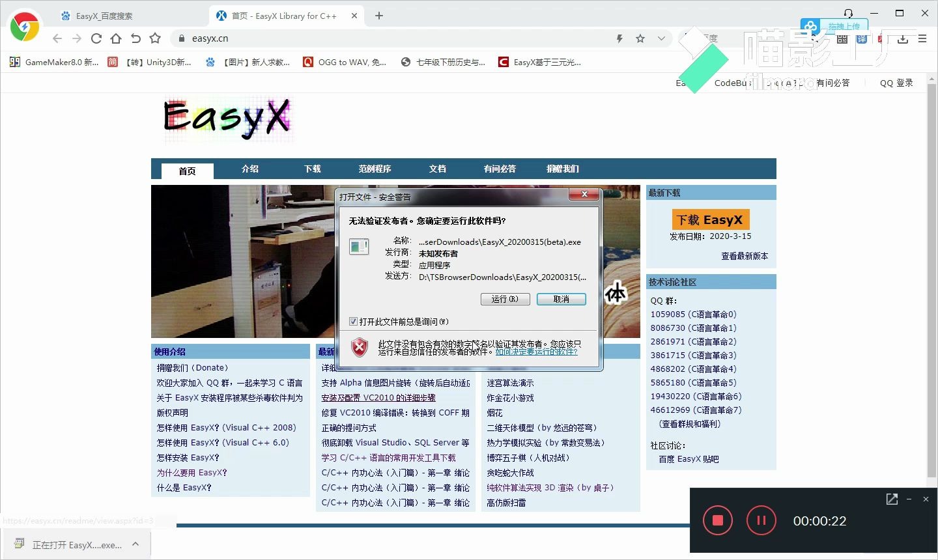Image resolution: width=938 pixels, height=560 pixels.
Task: Select the 有问必答 navigation tab
Action: [x=500, y=169]
